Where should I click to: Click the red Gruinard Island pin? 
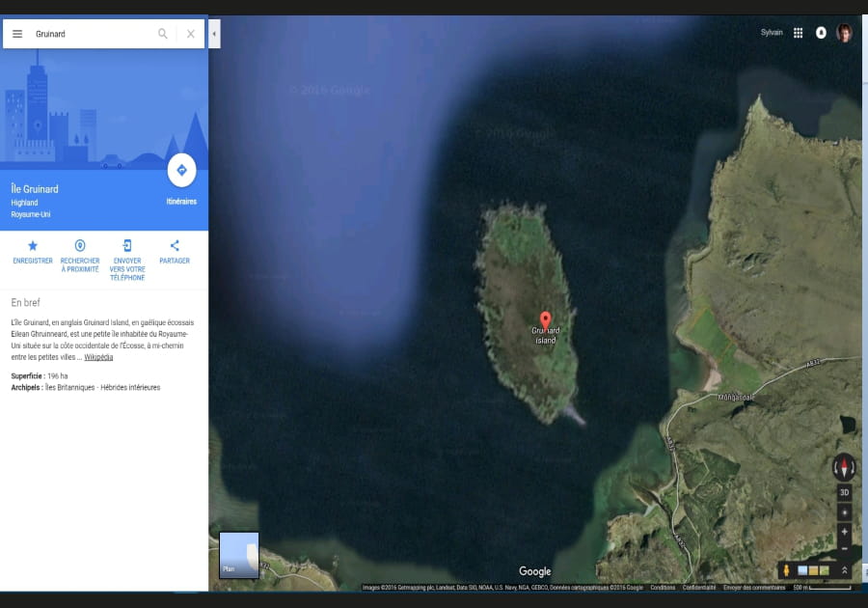pos(545,320)
